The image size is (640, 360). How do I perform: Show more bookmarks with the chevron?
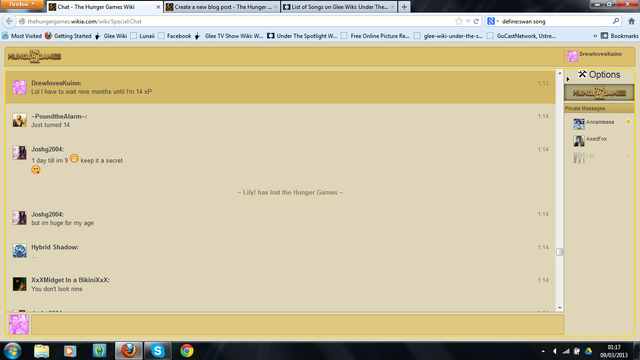[x=595, y=36]
